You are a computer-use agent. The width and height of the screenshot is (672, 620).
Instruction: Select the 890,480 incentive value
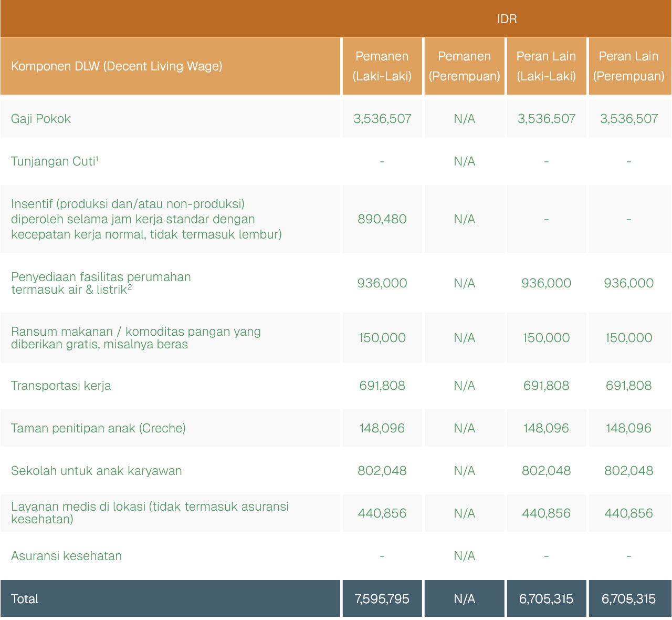click(x=382, y=219)
